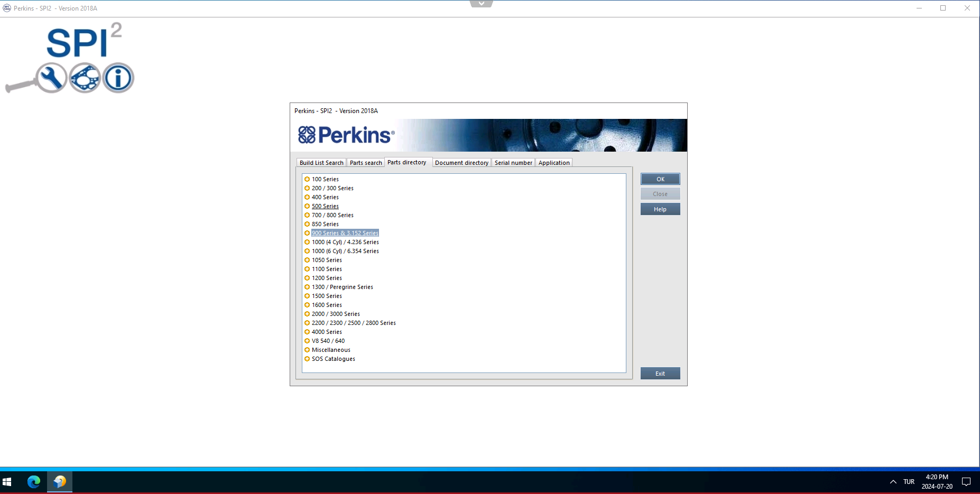Show hidden system tray icons

(x=893, y=482)
